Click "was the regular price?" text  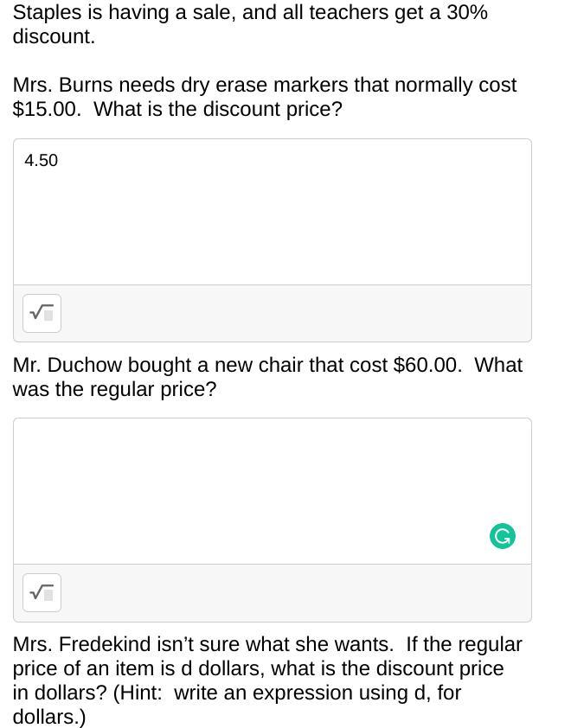(114, 389)
